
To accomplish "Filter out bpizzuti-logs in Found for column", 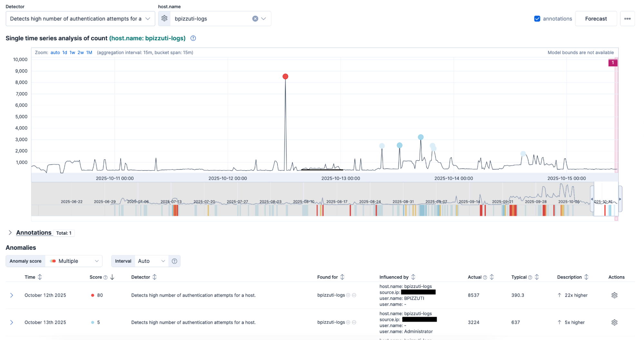I will pyautogui.click(x=354, y=295).
